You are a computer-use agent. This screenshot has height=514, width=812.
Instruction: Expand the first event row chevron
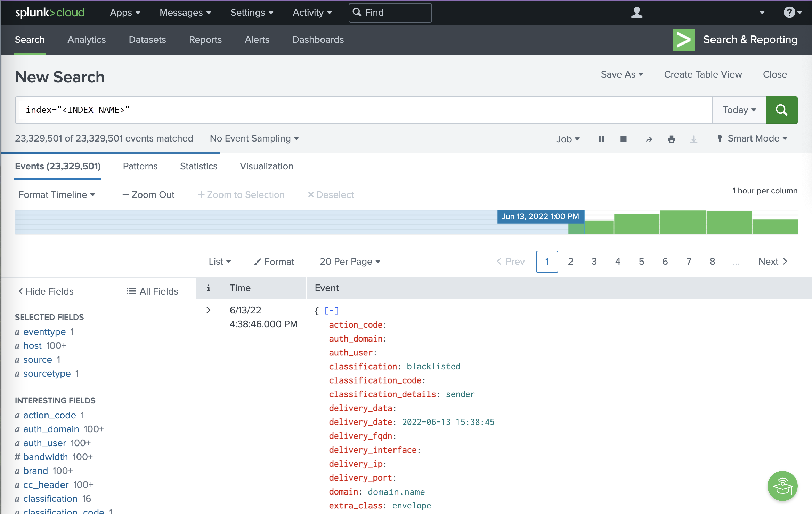tap(208, 310)
